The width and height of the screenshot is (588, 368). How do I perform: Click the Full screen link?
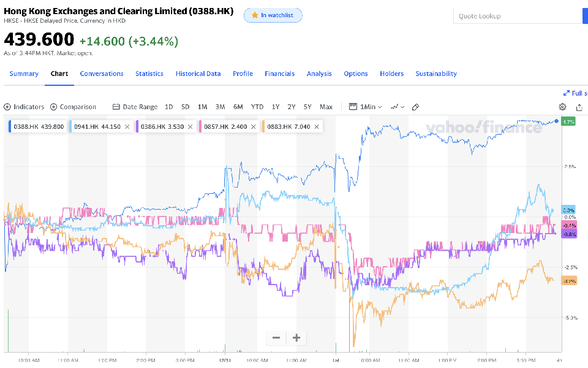[x=576, y=93]
